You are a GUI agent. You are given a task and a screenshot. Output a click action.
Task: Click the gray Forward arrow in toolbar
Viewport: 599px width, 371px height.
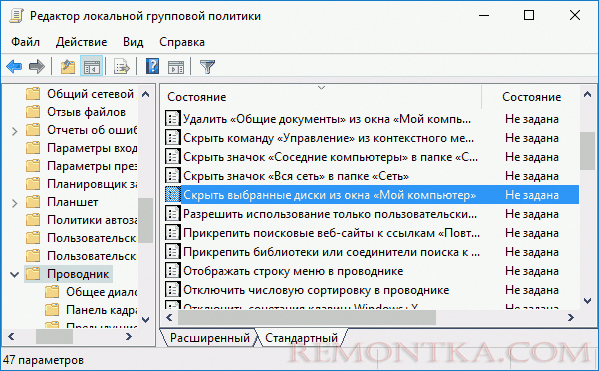37,67
